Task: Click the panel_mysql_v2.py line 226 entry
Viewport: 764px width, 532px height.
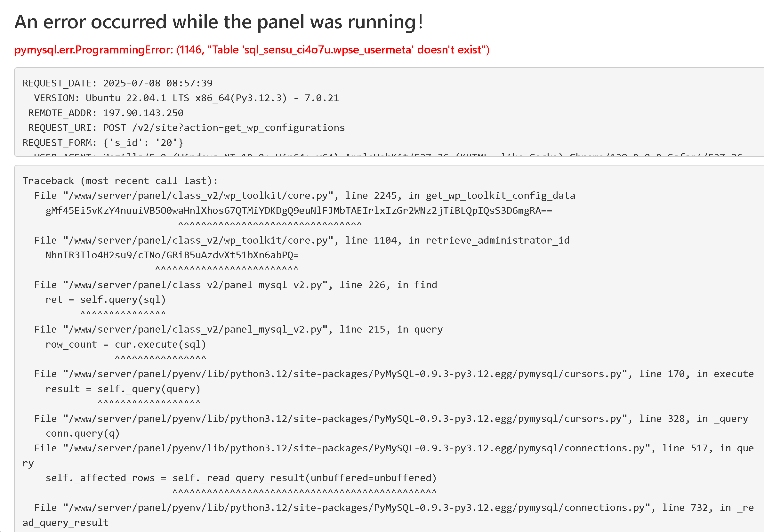Action: coord(235,285)
